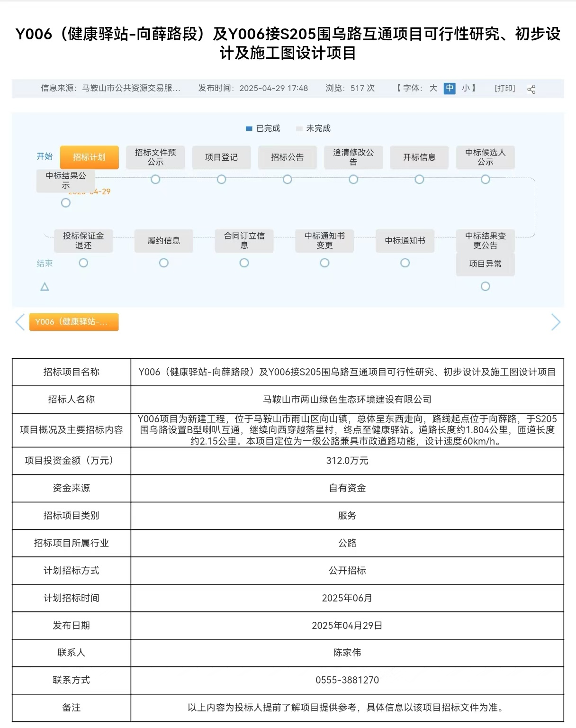Click the blue 已完成 legend square
The width and height of the screenshot is (576, 728).
(x=249, y=128)
